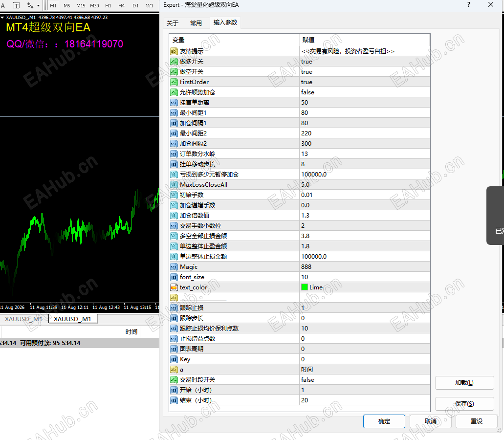Image resolution: width=504 pixels, height=440 pixels.
Task: Select the 结束 (小时) value 20
Action: 365,400
